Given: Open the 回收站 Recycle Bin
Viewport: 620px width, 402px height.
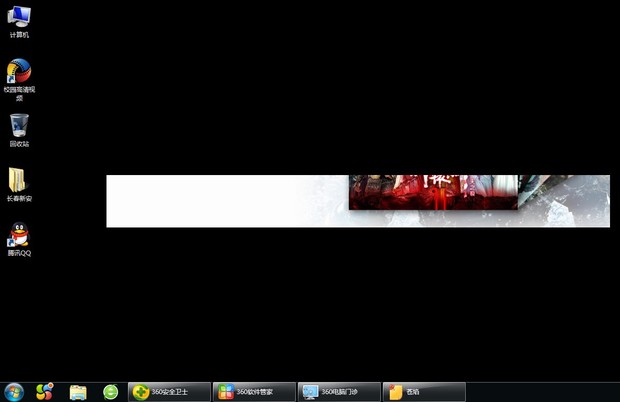Looking at the screenshot, I should (20, 126).
